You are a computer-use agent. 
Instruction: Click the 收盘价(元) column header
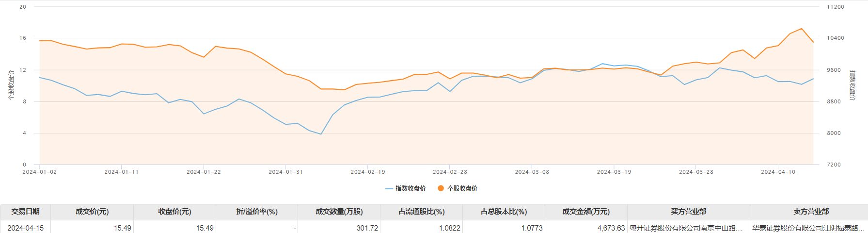click(174, 212)
